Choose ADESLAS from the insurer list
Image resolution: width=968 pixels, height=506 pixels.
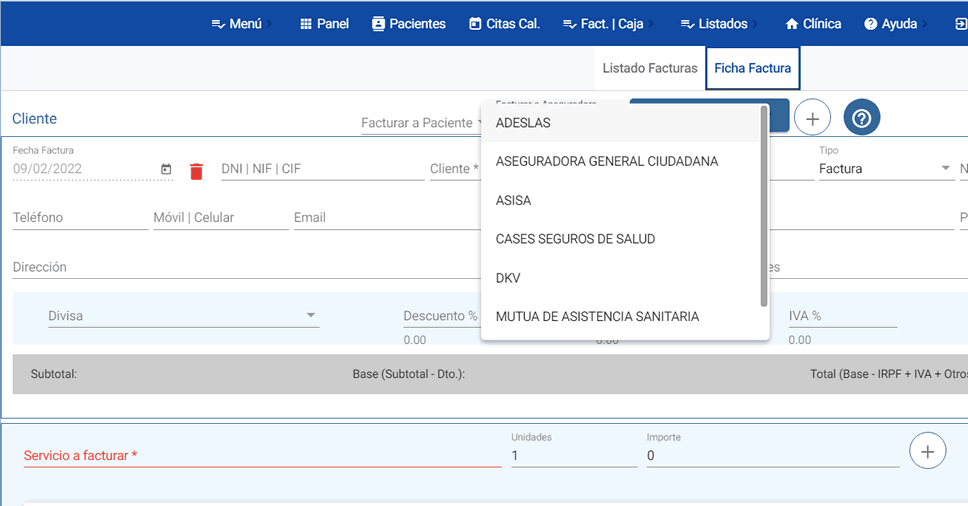coord(523,123)
